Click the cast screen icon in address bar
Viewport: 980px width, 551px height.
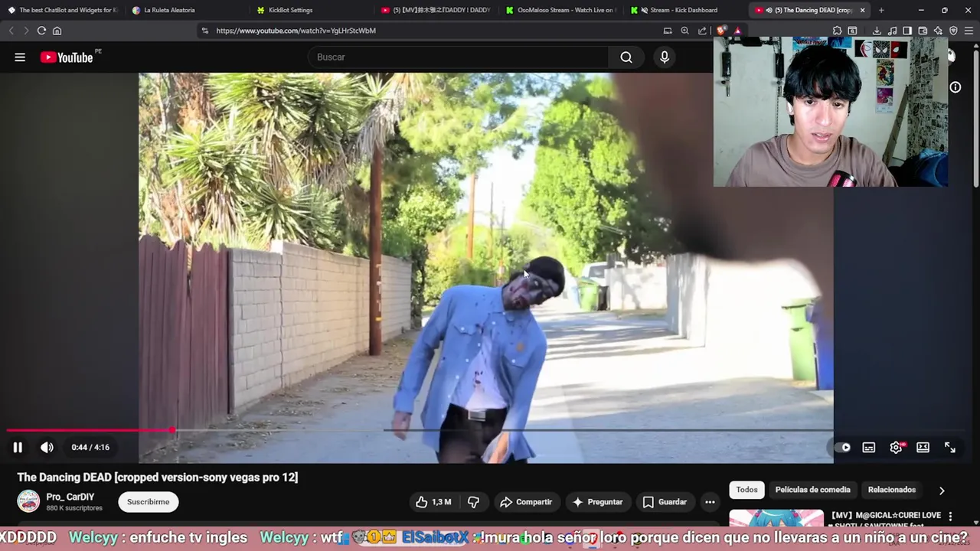coord(668,31)
